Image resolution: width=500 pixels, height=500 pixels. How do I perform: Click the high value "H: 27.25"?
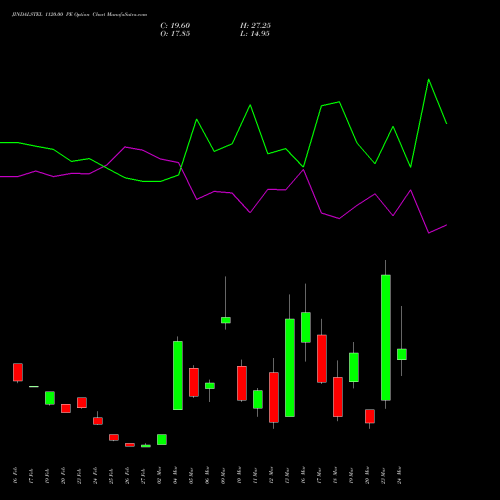coord(255,26)
